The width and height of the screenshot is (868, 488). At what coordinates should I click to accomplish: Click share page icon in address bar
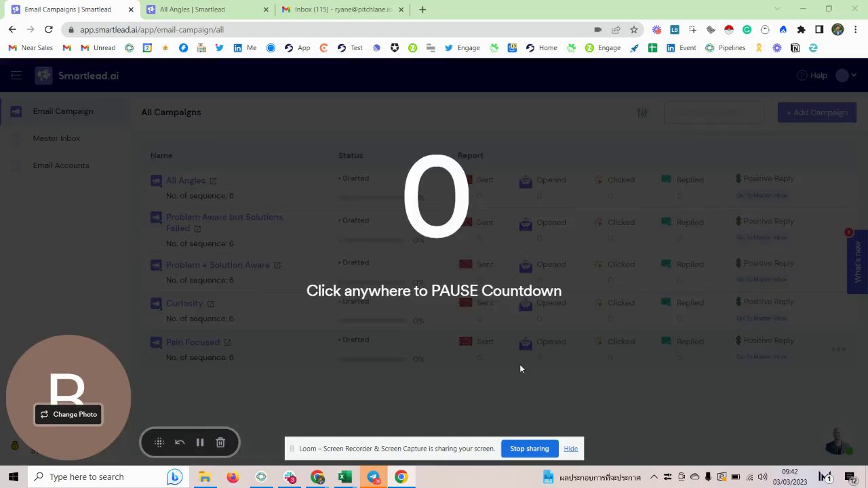[x=616, y=30]
